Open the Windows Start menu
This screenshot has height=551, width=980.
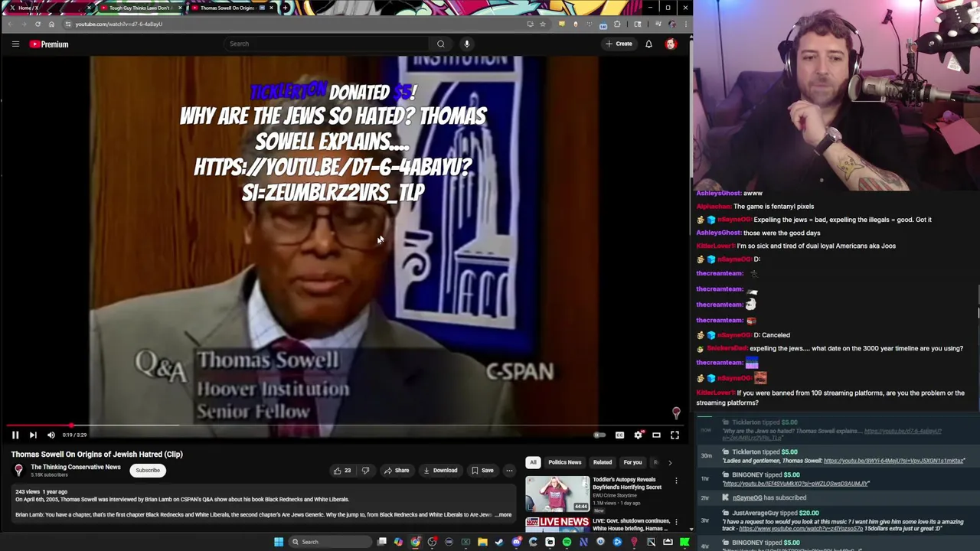click(279, 542)
